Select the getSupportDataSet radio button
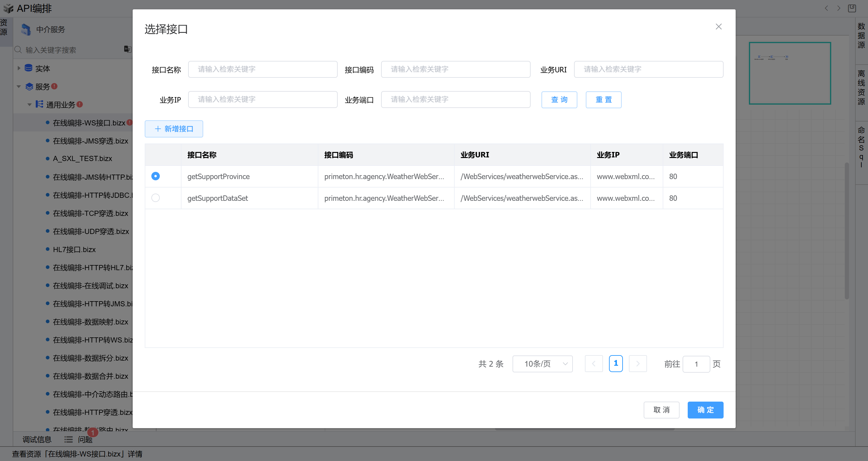 155,198
